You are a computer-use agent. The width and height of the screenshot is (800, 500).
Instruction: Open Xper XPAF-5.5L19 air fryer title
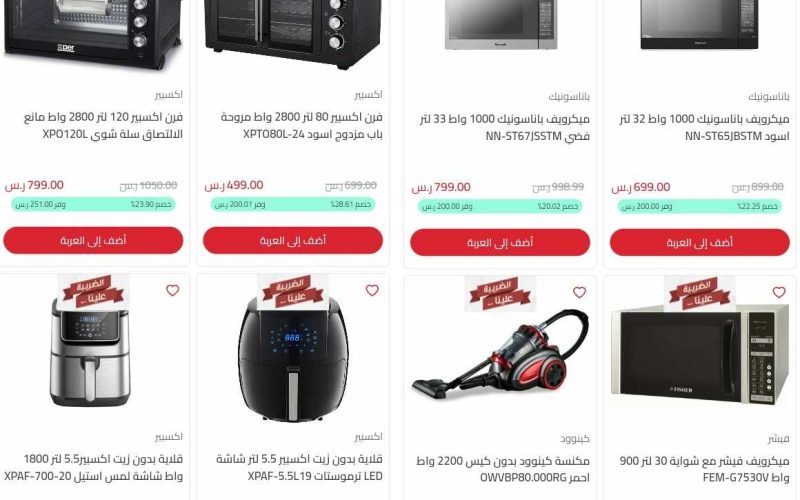tap(299, 467)
